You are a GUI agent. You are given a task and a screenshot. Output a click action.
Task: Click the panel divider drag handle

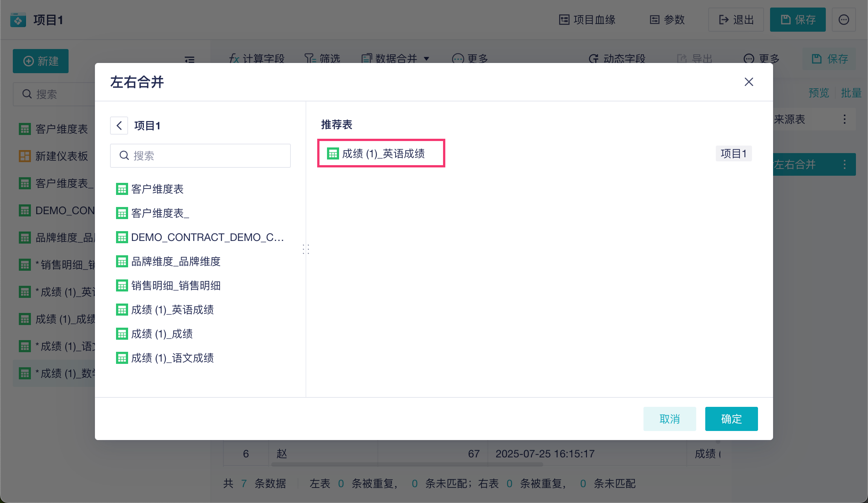[306, 249]
